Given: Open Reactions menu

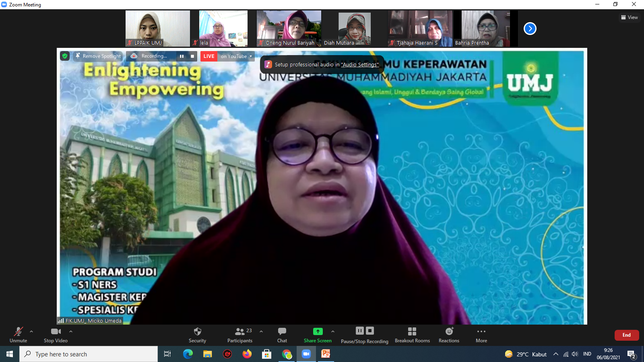Looking at the screenshot, I should point(449,335).
